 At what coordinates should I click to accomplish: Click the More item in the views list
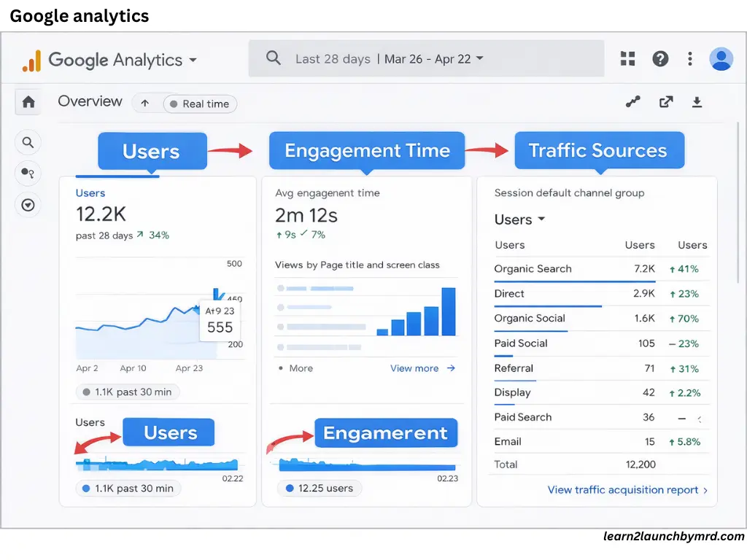301,368
